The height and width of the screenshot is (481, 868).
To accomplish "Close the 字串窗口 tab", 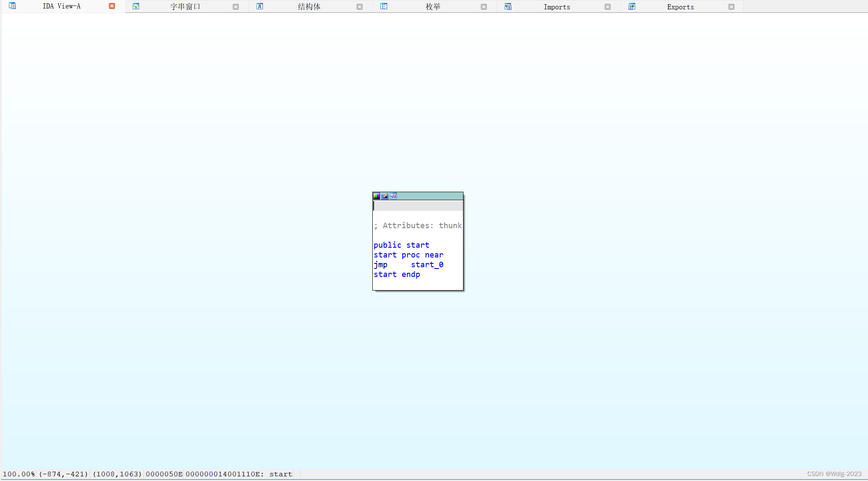I will point(236,7).
